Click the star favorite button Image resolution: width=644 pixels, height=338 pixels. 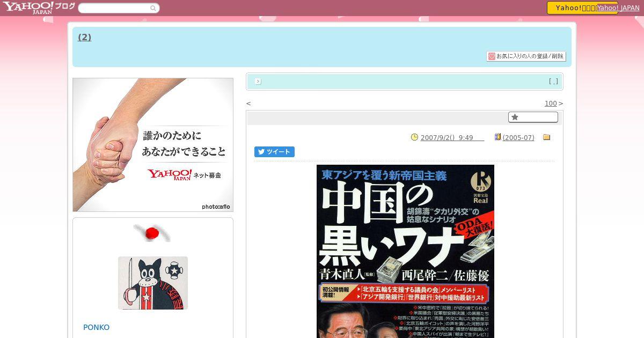coord(533,117)
